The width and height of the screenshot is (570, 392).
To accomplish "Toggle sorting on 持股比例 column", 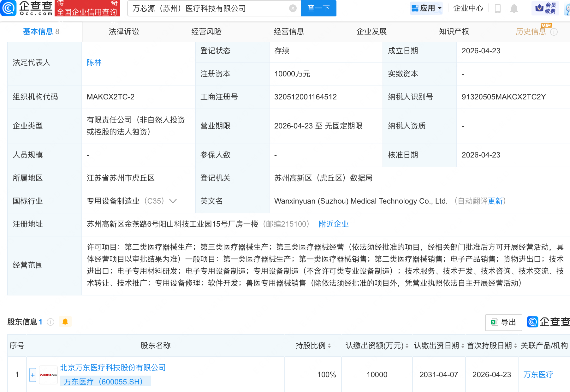I will [330, 346].
